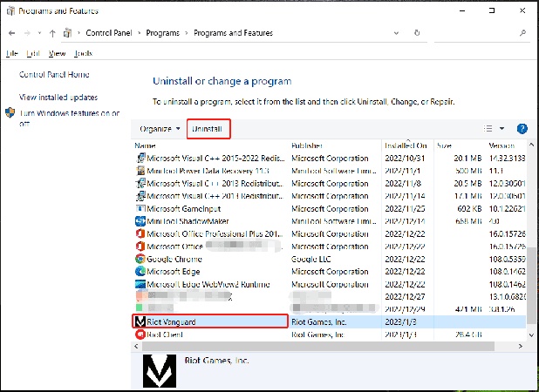Click the vertical scrollbar of program list
Screen dimensions: 539x392
point(531,261)
